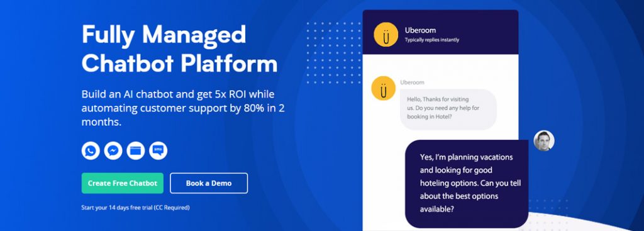Click the Uberoom name in chat header
The image size is (644, 231).
(420, 30)
